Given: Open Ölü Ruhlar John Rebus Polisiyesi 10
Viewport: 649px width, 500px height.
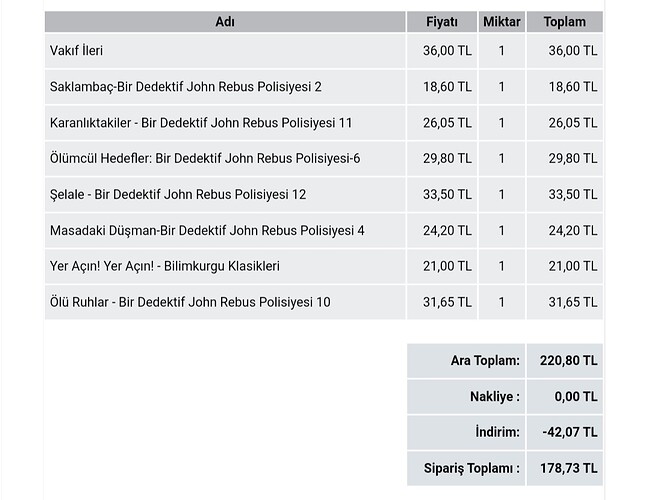Looking at the screenshot, I should coord(190,302).
